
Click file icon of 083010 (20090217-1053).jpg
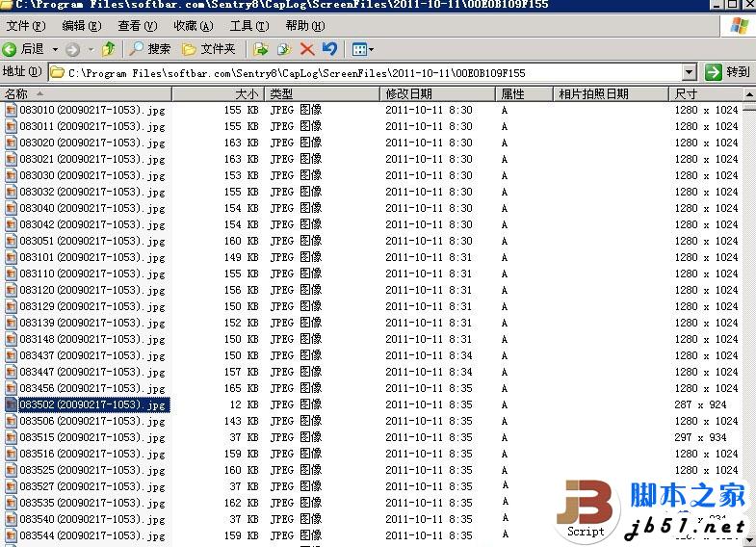(11, 110)
